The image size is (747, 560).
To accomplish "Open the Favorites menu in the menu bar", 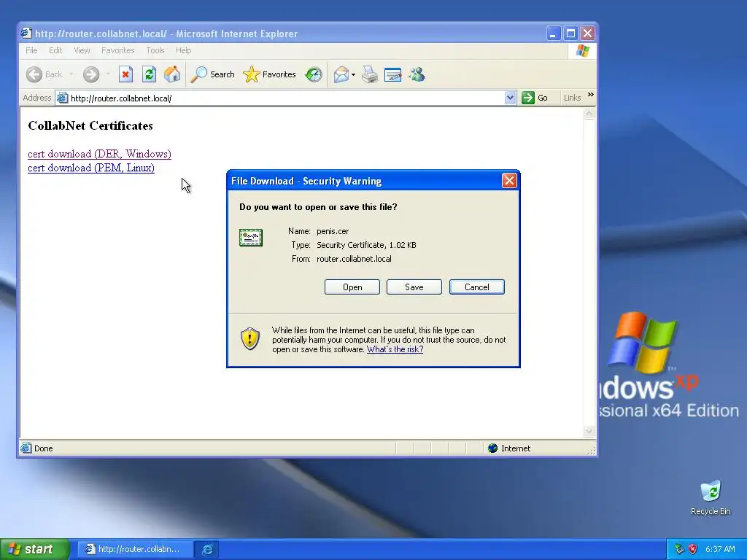I will click(x=117, y=50).
